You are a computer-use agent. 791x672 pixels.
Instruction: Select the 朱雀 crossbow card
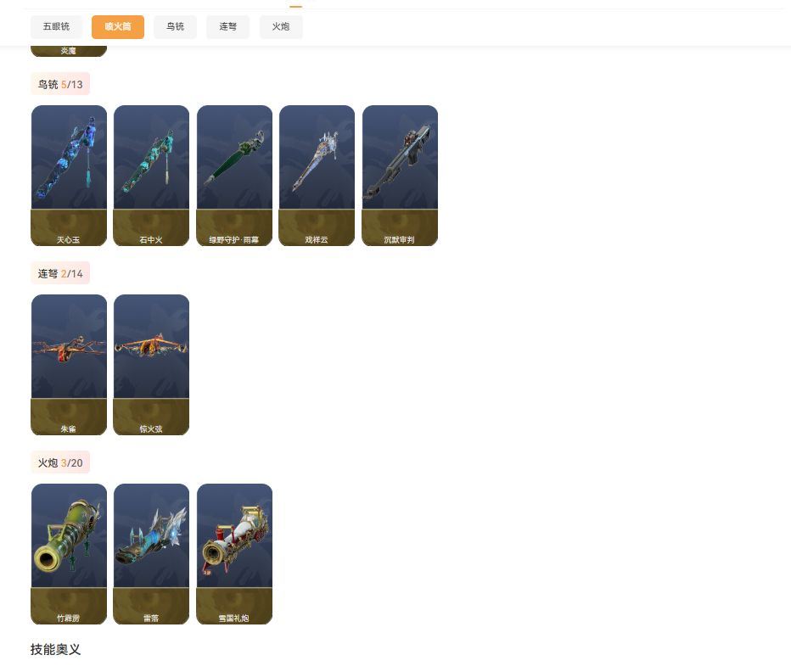(x=69, y=365)
